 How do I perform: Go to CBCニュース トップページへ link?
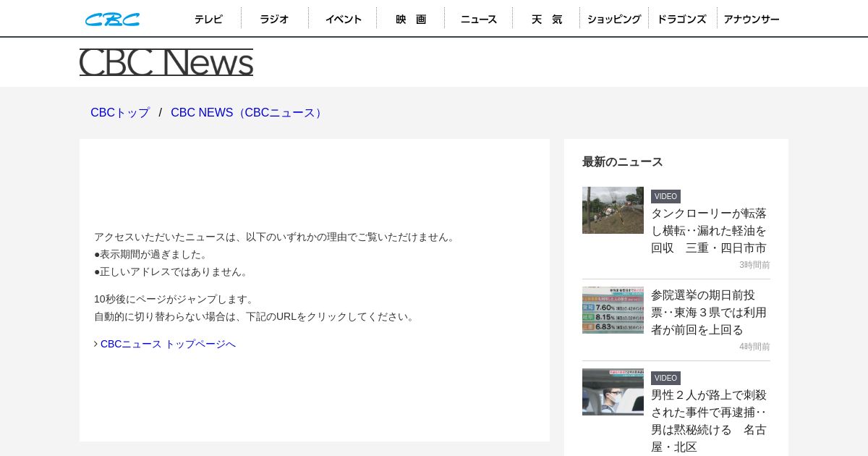[x=168, y=344]
